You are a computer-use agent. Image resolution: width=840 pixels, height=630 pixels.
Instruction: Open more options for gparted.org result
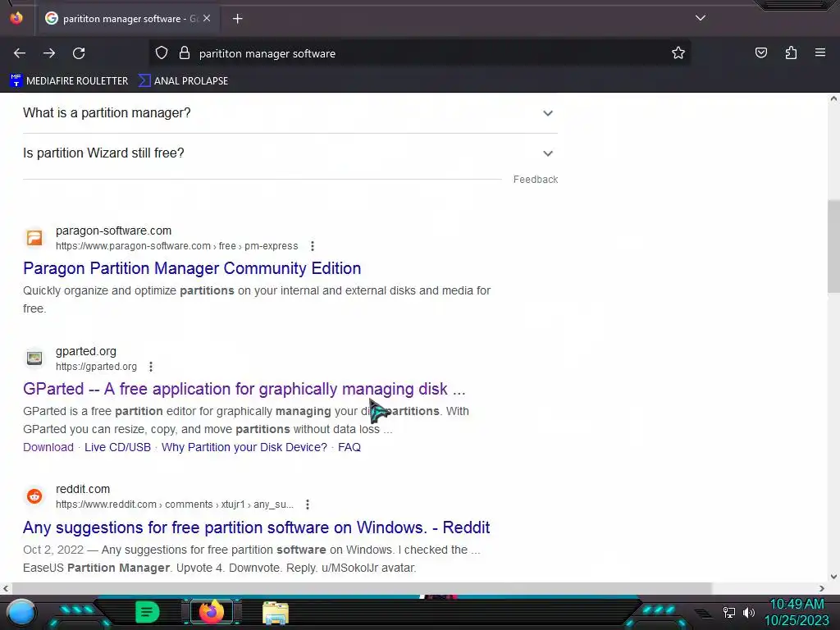tap(151, 367)
